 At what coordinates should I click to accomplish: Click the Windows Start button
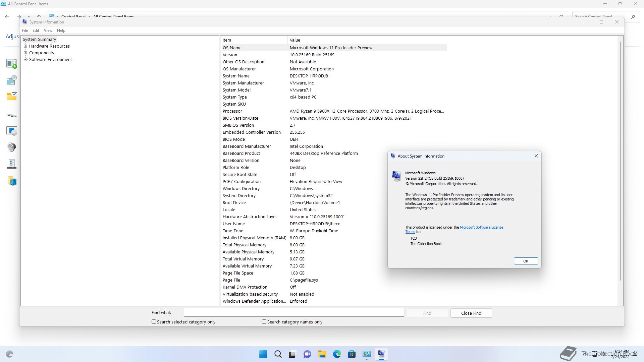tap(263, 354)
